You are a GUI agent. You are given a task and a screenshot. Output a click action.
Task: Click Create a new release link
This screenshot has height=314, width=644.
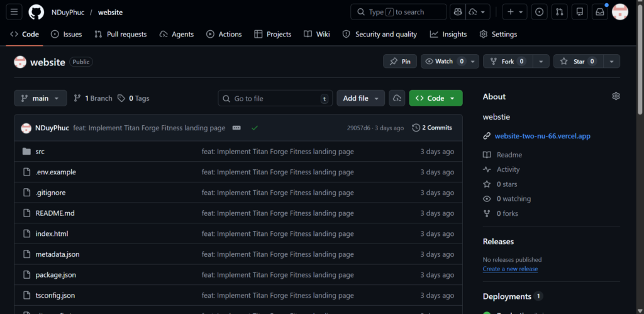pos(510,269)
